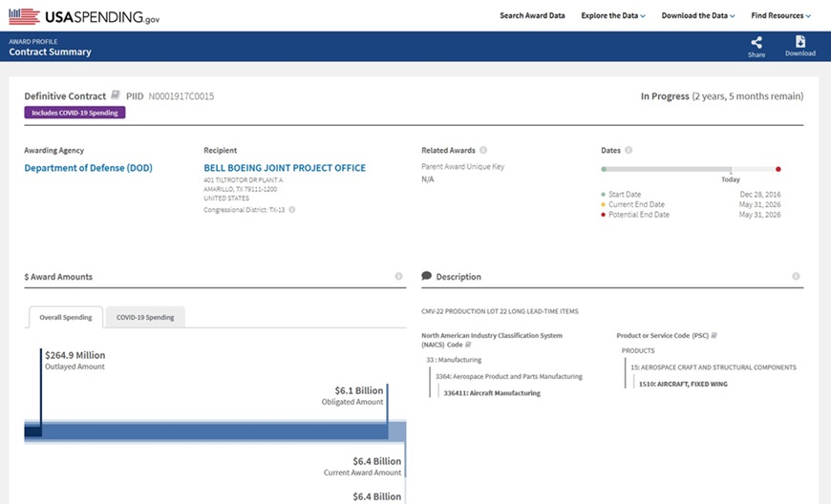Click the Share icon
Viewport: 831px width, 504px height.
click(x=756, y=42)
